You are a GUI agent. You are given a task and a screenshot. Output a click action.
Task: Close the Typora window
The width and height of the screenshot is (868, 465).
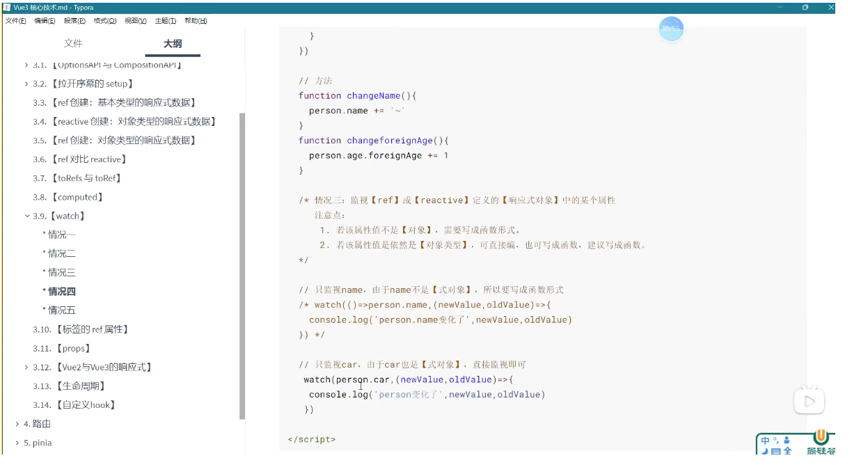pos(830,7)
